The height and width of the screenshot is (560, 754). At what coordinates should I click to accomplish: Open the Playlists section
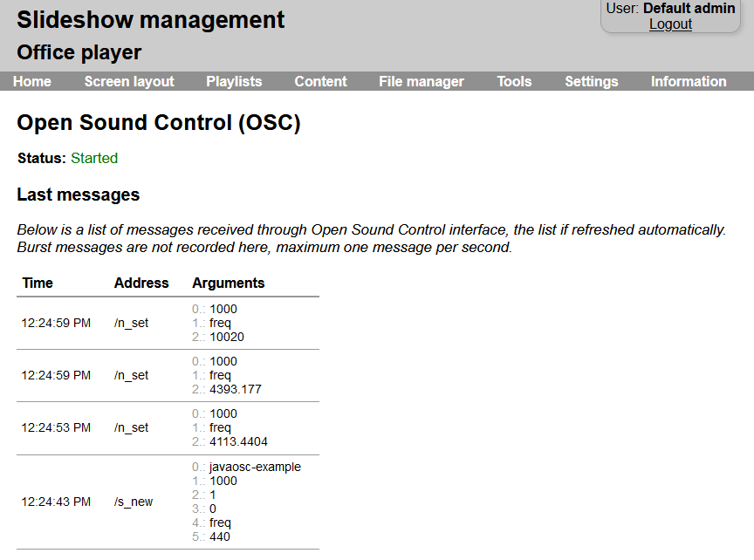click(234, 81)
